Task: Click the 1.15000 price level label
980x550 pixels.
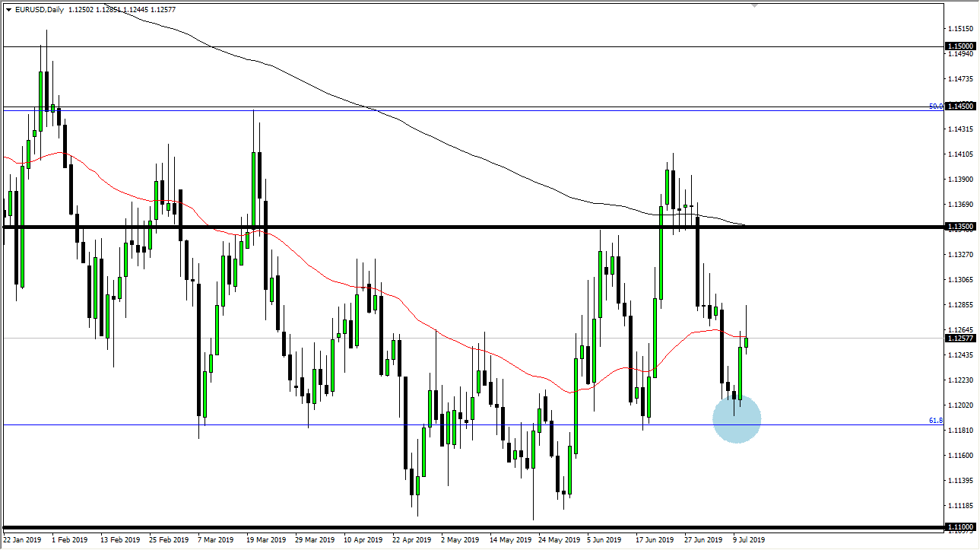Action: [x=959, y=47]
